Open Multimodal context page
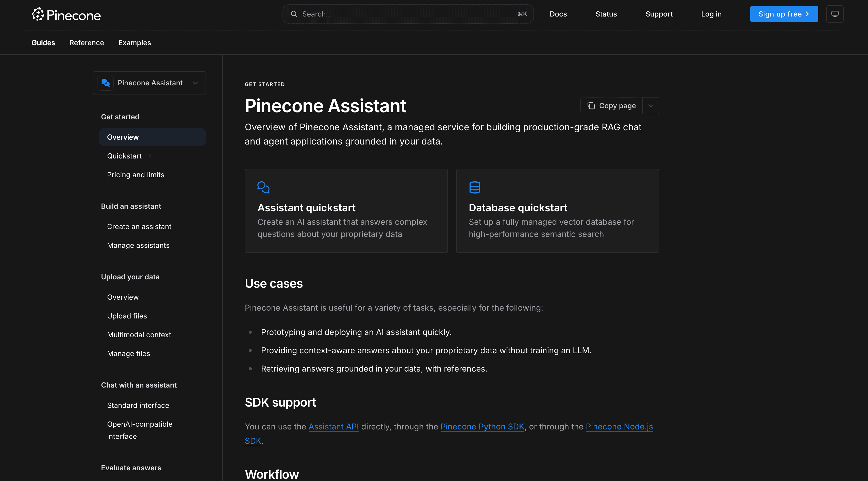The width and height of the screenshot is (868, 481). (x=139, y=335)
